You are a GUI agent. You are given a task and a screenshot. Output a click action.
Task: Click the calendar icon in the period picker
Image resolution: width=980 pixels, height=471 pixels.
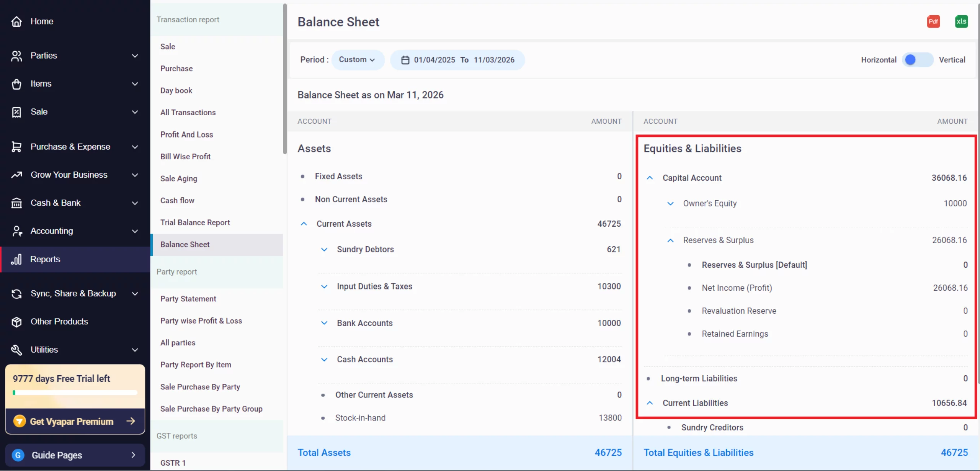click(x=405, y=60)
